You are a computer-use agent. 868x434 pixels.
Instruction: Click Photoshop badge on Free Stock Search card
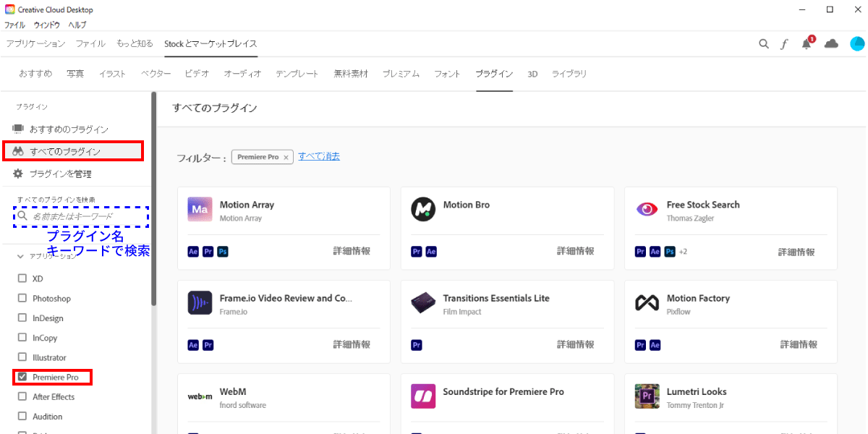[670, 252]
